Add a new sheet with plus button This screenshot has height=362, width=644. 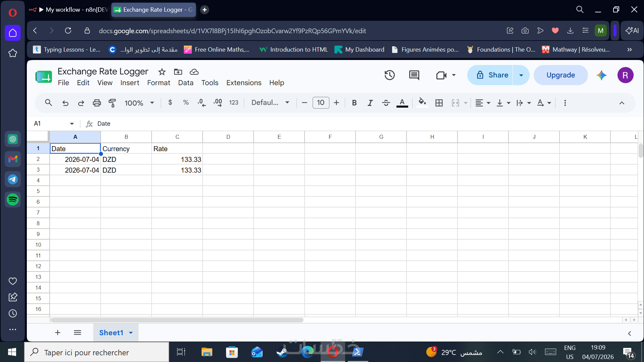[58, 333]
